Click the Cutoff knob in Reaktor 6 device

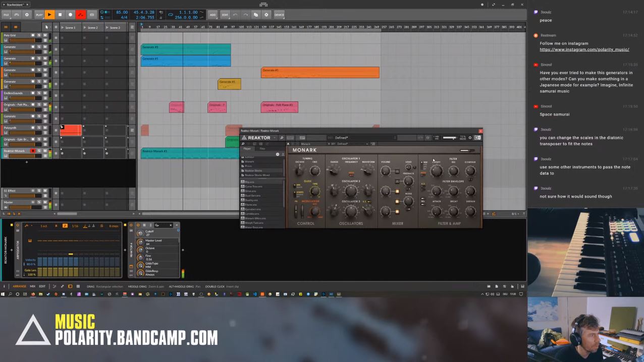click(140, 233)
